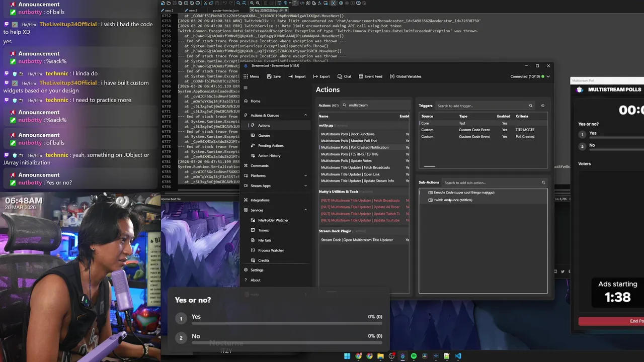Open the Streamer.bot Menu grid icon
The image size is (644, 362).
tap(246, 76)
